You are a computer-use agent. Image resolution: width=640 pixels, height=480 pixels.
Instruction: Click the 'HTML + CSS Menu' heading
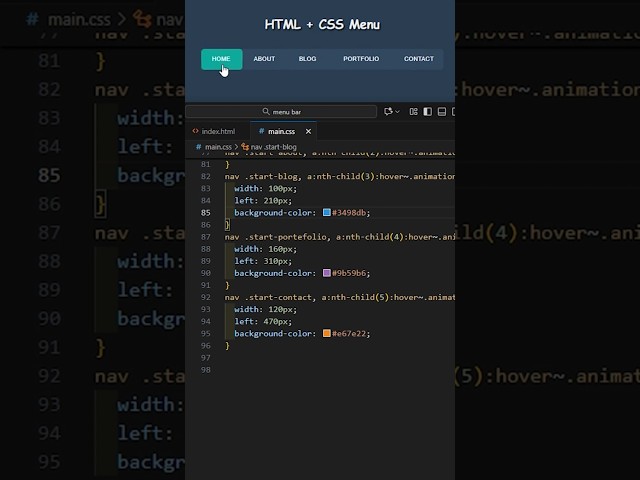(322, 24)
